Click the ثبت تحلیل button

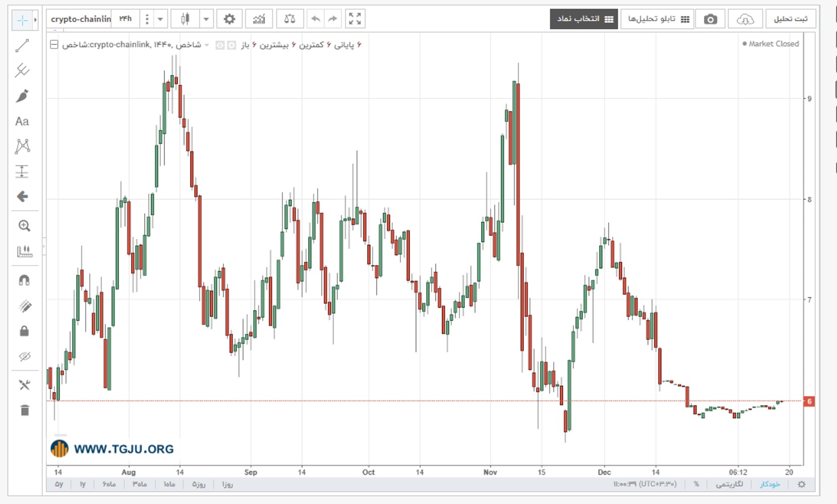click(x=790, y=19)
